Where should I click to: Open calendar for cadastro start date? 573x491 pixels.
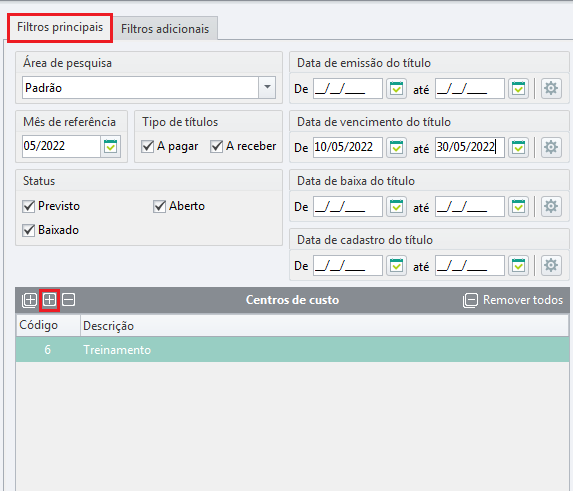[x=396, y=266]
